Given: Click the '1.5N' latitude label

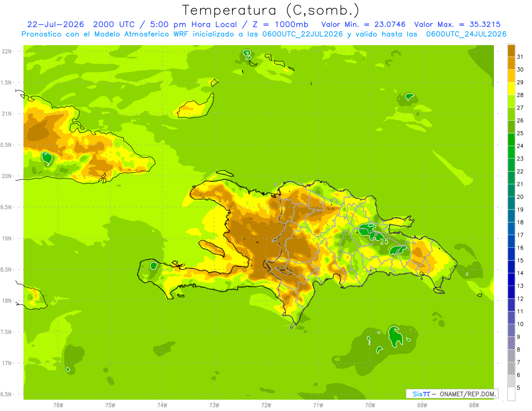Looking at the screenshot, I should 7,82.
